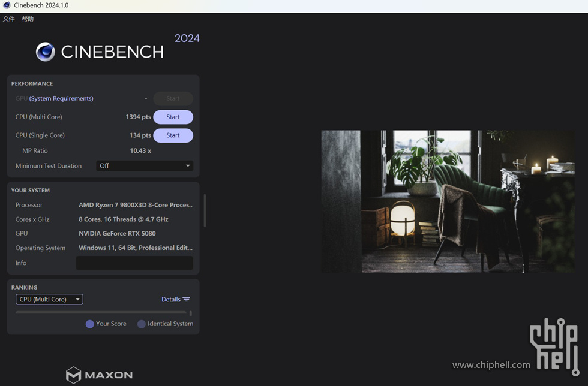Viewport: 588px width, 386px height.
Task: Click the ranking panel vertical scrollbar handle
Action: coord(191,313)
